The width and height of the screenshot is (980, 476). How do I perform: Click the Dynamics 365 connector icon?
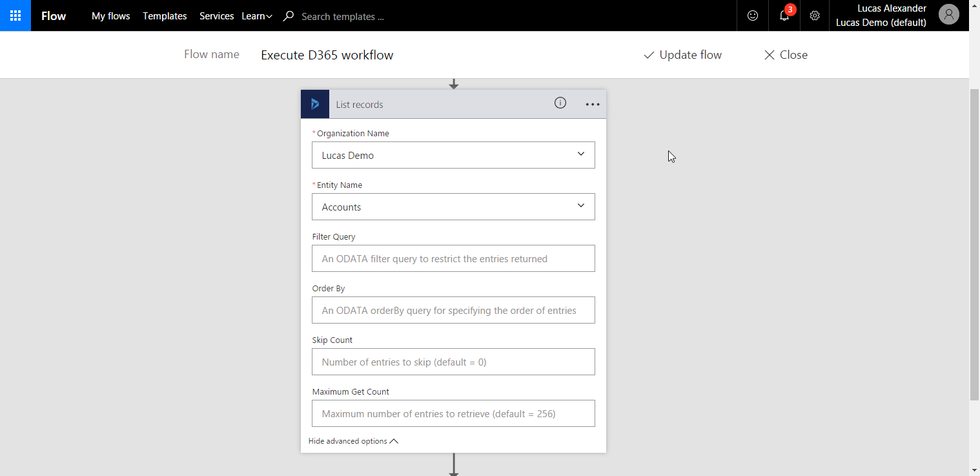(x=315, y=104)
